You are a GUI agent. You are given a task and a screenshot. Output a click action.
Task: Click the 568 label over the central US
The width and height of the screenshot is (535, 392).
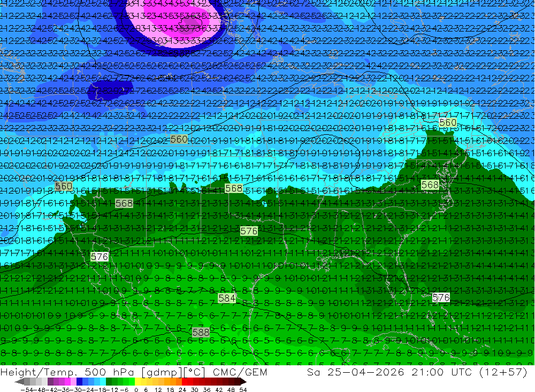(x=234, y=188)
